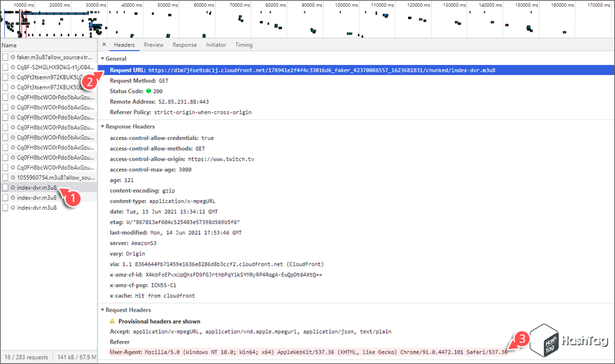
Task: Click the x-amz-cf-id header value
Action: tap(234, 275)
